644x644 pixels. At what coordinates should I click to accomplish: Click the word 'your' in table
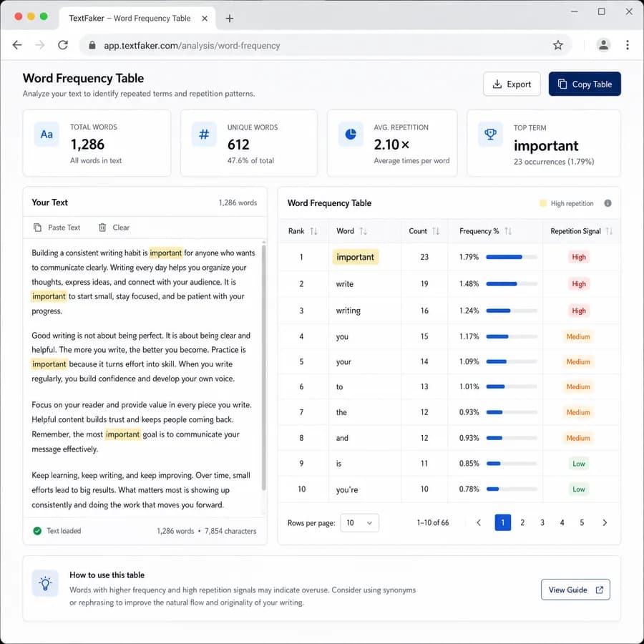[x=343, y=362]
